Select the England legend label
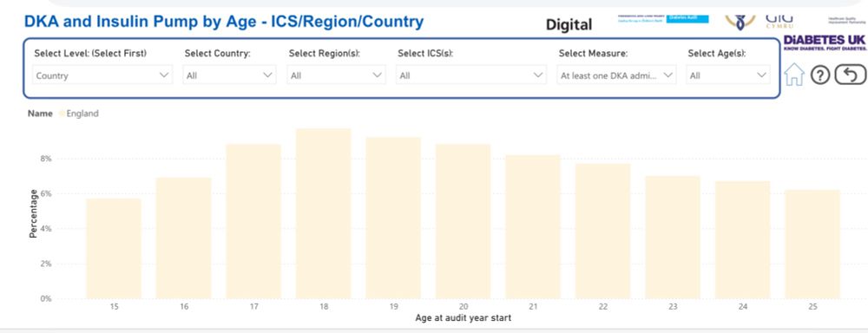Viewport: 868px width, 333px height. point(82,114)
